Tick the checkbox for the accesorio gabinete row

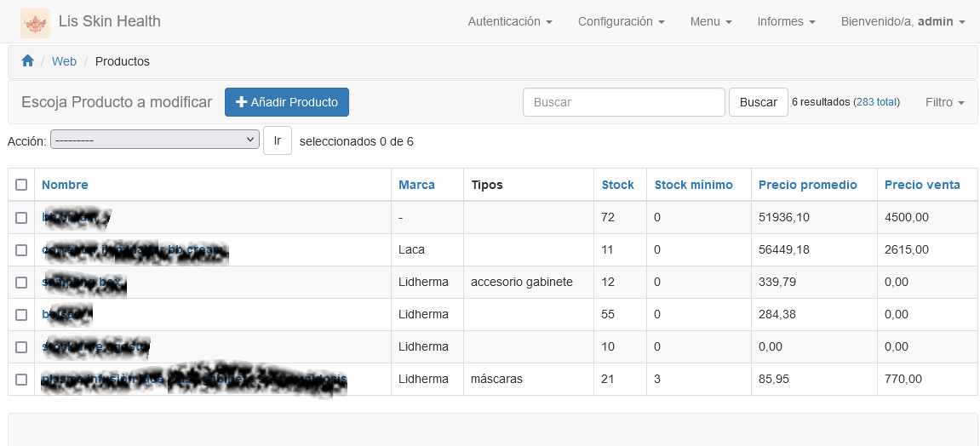(21, 283)
